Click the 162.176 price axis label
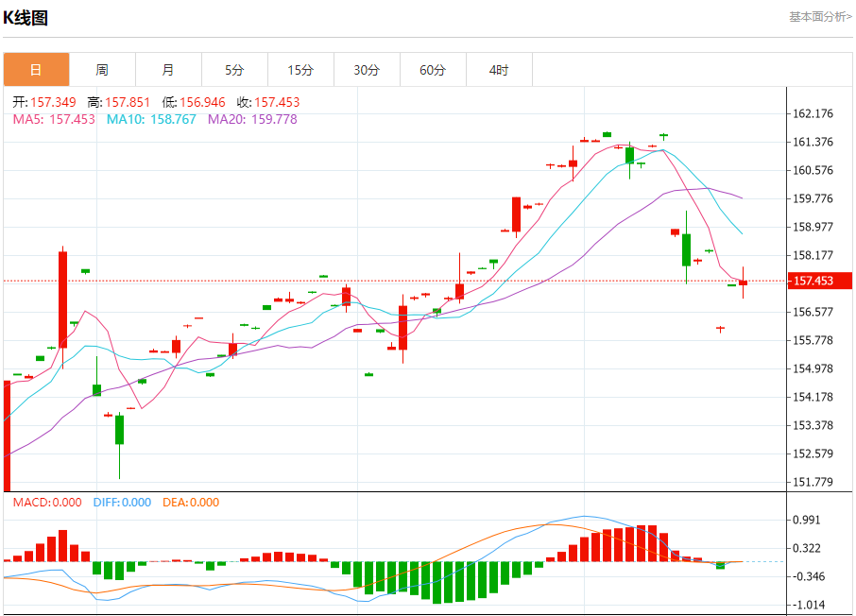 coord(813,113)
